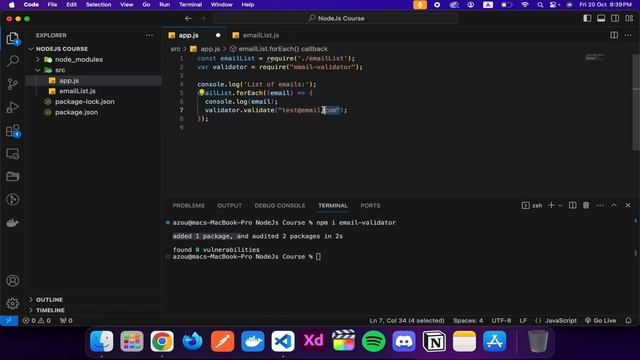The height and width of the screenshot is (360, 640).
Task: Open terminal panel more actions ellipsis
Action: (x=600, y=205)
